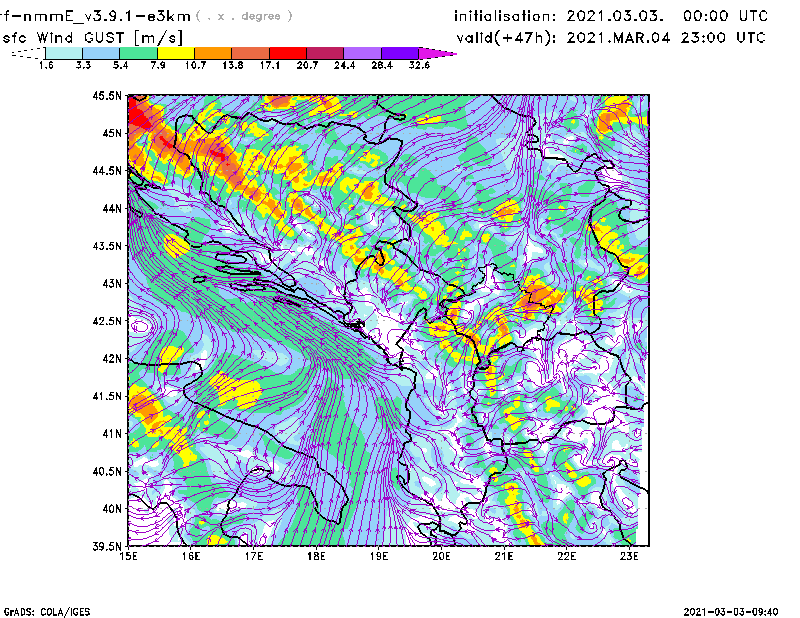Click the '23E' longitude label

629,556
